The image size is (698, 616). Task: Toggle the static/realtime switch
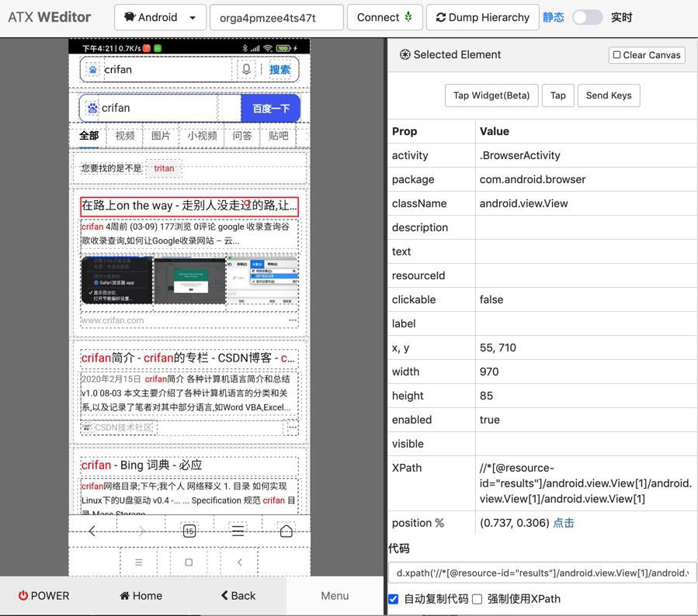[x=587, y=17]
